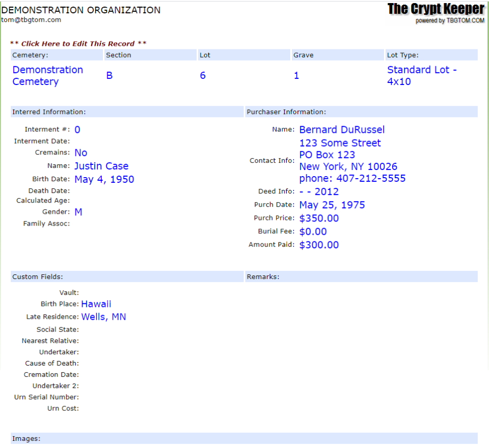Open tom@tbgtom.com email text
The image size is (489, 448).
tap(31, 20)
